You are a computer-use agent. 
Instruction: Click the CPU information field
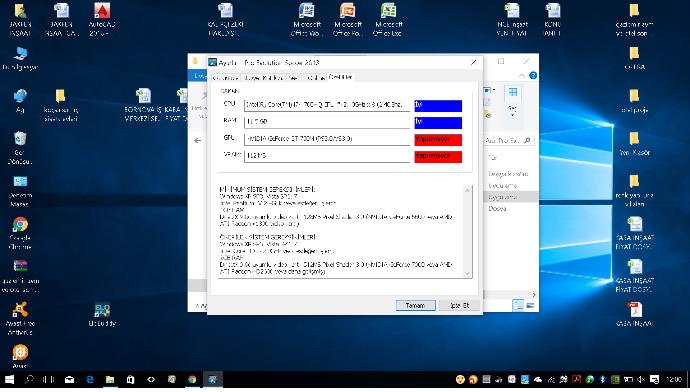(327, 105)
